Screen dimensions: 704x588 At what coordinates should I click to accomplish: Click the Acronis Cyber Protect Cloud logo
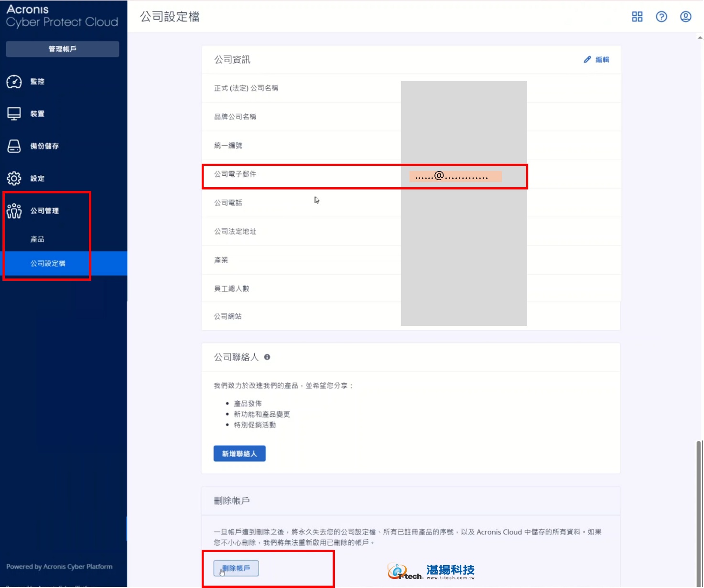pyautogui.click(x=62, y=16)
